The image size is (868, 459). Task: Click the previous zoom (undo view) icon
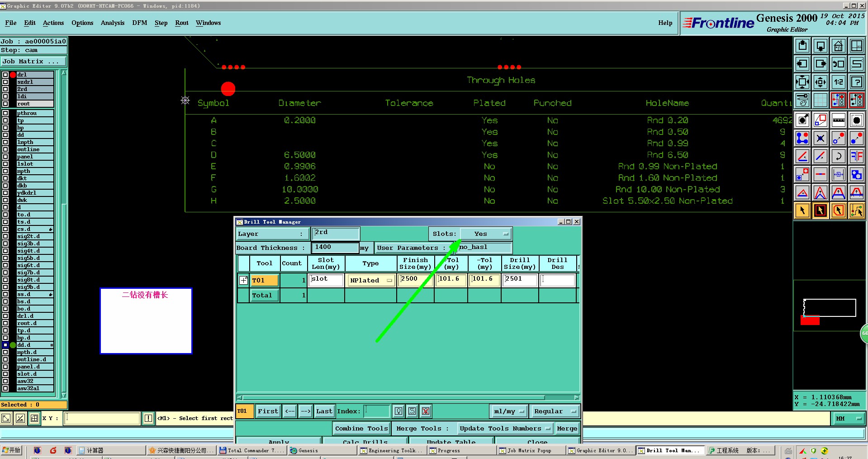[x=838, y=64]
